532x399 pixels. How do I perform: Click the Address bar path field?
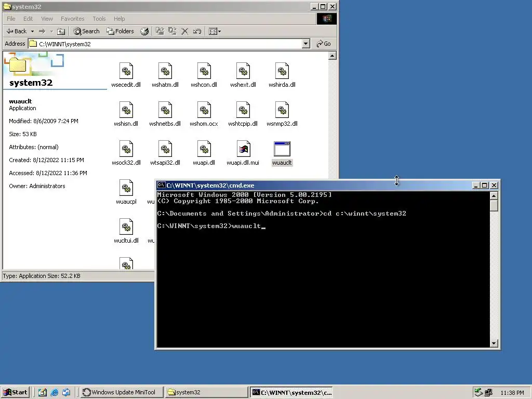click(x=165, y=44)
